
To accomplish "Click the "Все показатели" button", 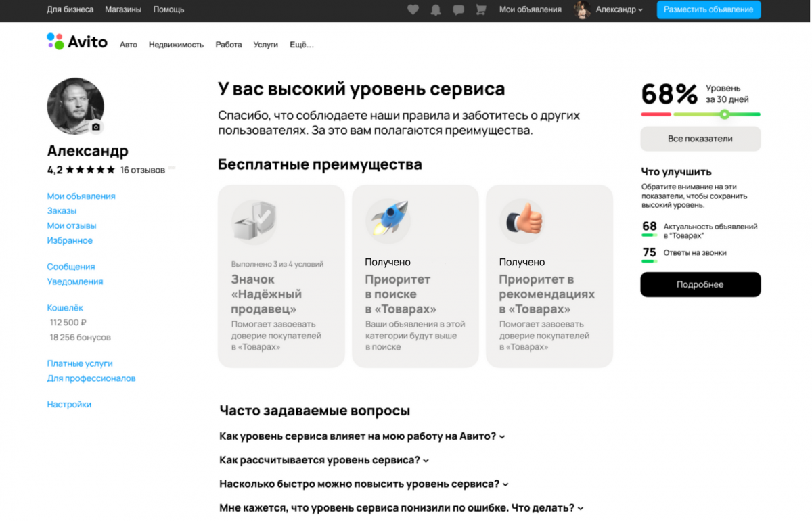I will [x=700, y=139].
